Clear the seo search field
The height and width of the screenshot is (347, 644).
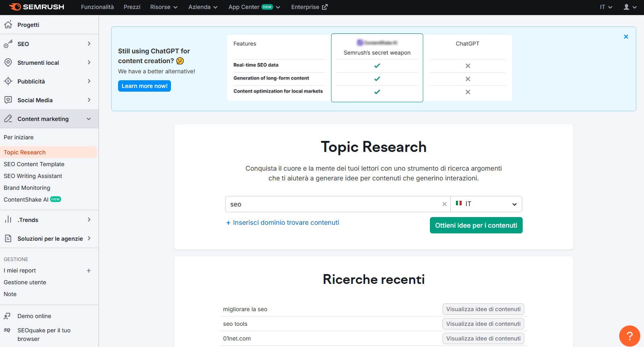coord(445,204)
